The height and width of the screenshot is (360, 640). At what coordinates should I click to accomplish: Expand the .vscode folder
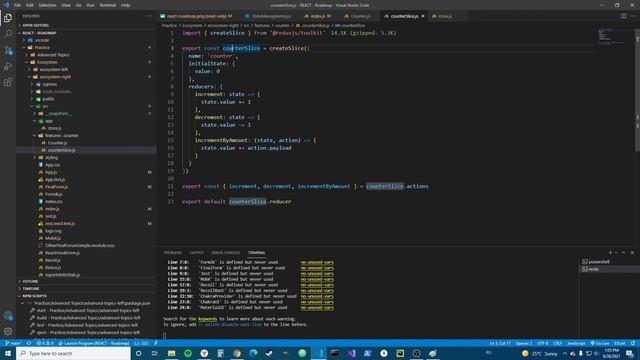point(42,40)
